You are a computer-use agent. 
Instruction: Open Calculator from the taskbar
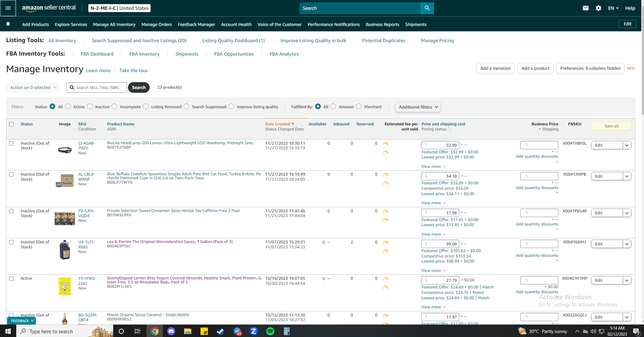point(287,331)
